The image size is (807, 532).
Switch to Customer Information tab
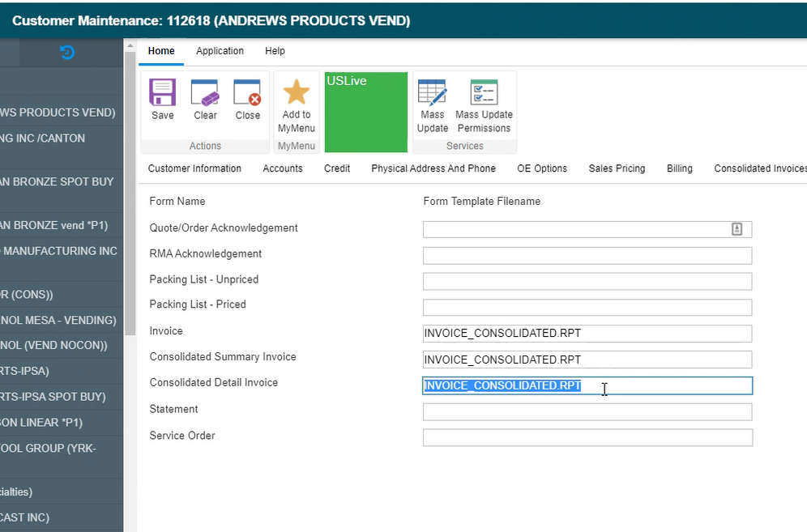click(x=194, y=168)
